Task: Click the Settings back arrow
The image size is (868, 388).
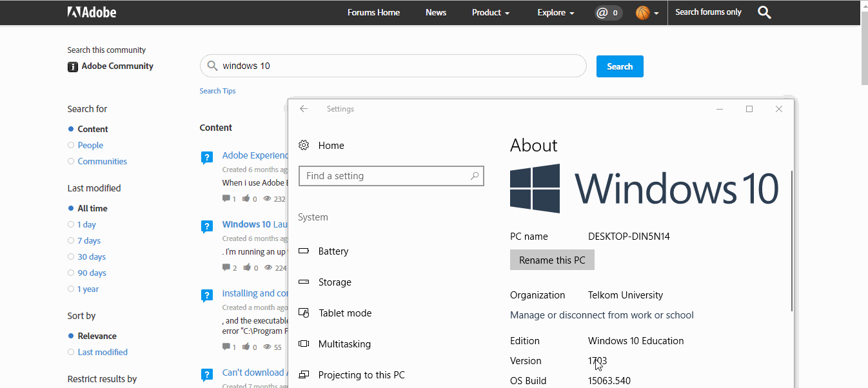Action: tap(304, 109)
